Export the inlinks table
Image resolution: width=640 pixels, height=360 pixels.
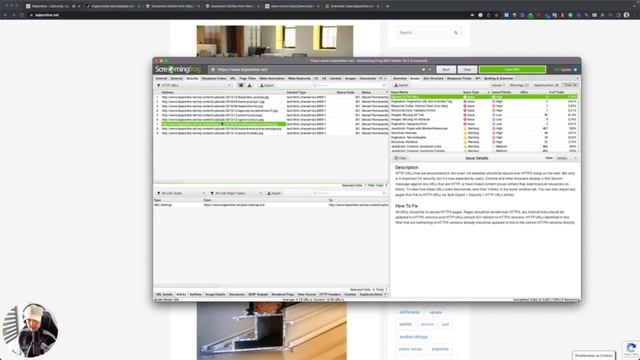(274, 193)
